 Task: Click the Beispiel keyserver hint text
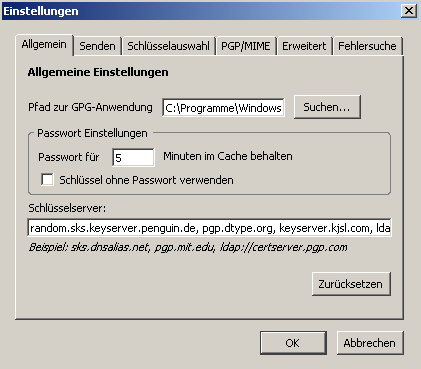pyautogui.click(x=188, y=248)
